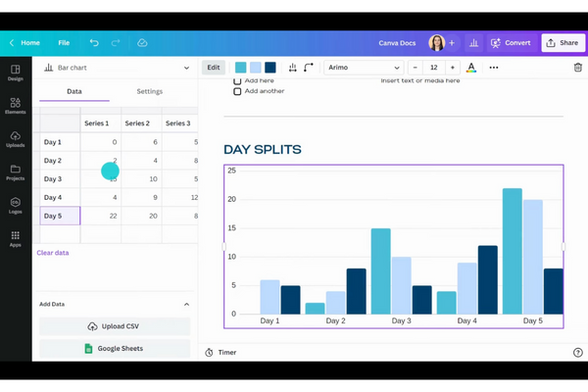Increase font size with plus button
Viewport: 588px width, 392px height.
pos(452,68)
